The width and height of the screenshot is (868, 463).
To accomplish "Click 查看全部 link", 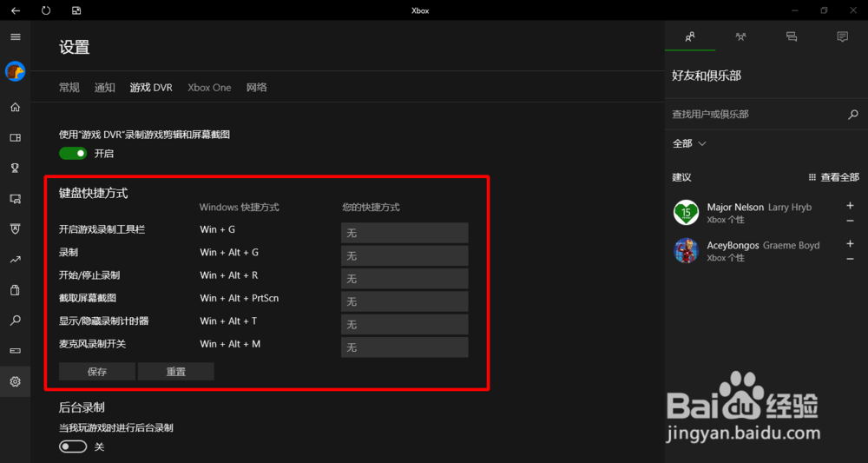I will [833, 177].
